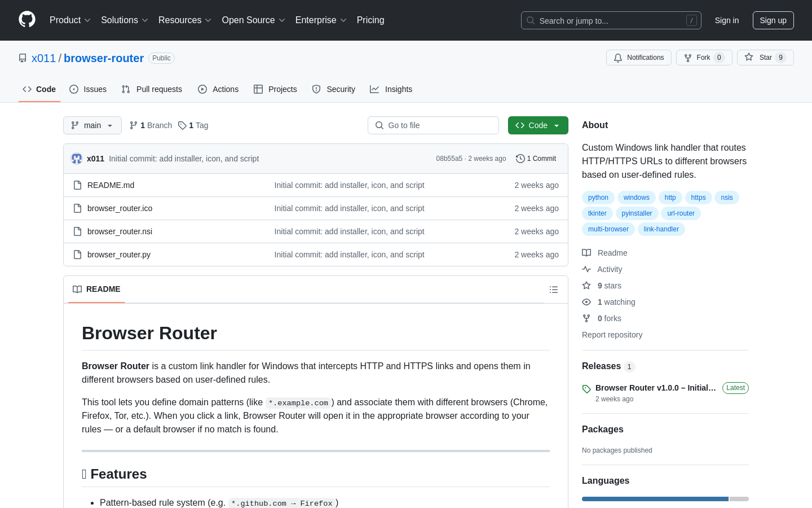View the 1 Branch link

(x=151, y=125)
